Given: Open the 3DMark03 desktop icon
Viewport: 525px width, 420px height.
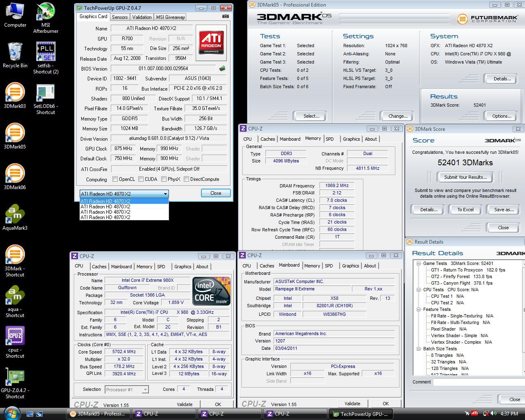Looking at the screenshot, I should coord(15,96).
